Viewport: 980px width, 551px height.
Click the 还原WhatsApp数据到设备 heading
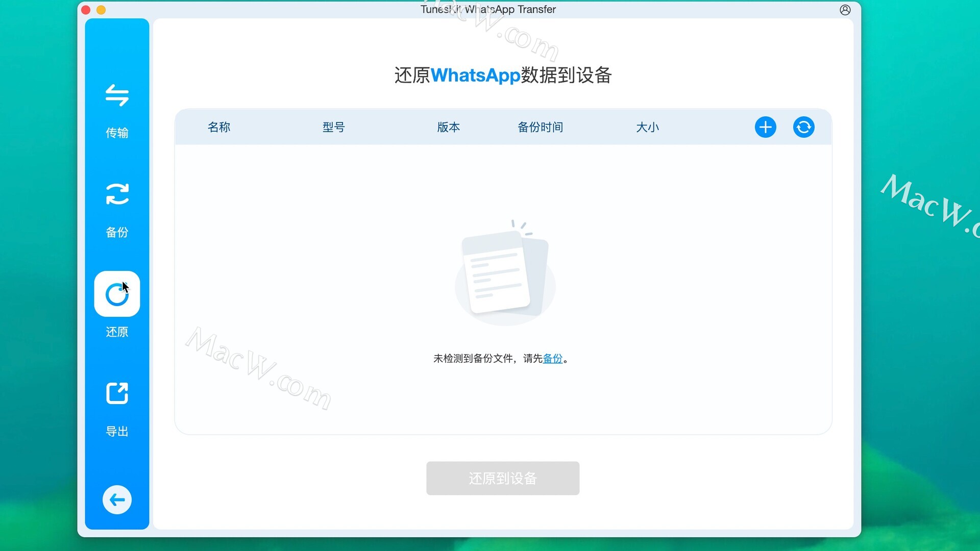tap(503, 75)
